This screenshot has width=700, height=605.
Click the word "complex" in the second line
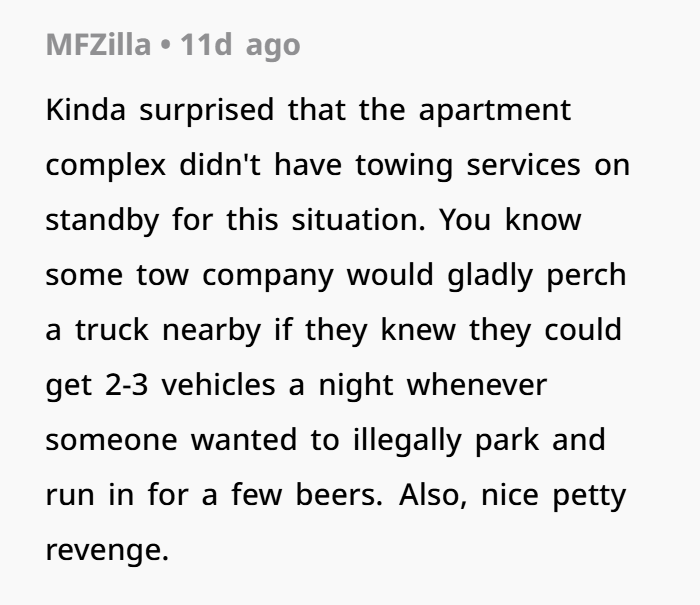(106, 167)
